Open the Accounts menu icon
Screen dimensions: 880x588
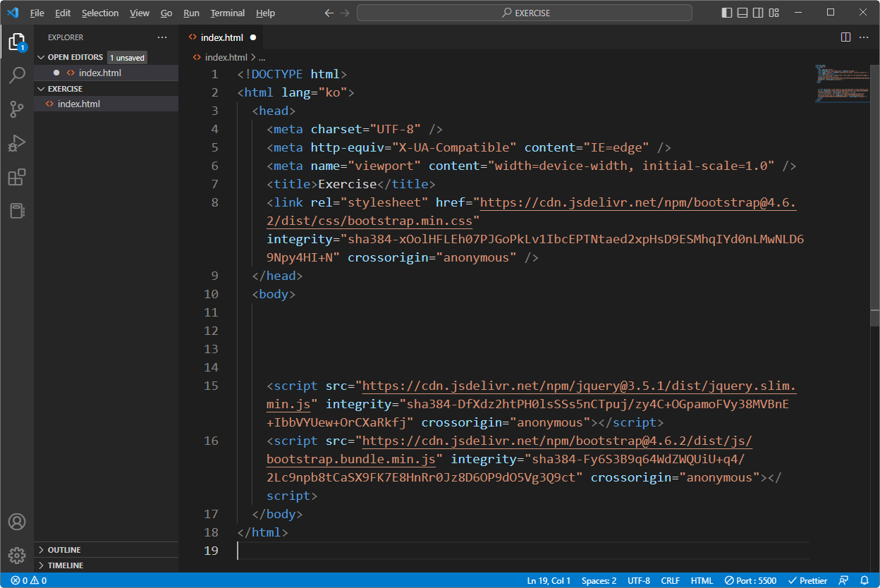[17, 522]
